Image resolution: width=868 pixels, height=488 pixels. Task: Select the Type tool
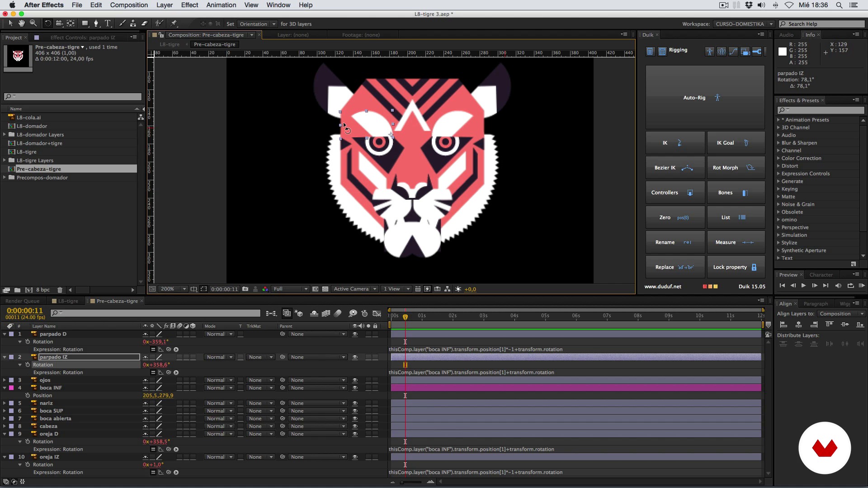click(x=108, y=23)
